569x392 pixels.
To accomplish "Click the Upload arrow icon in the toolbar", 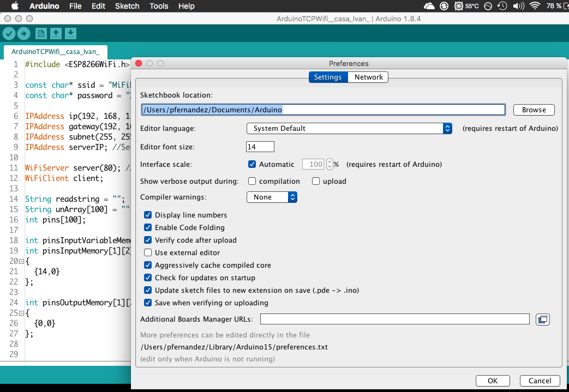I will [x=24, y=33].
